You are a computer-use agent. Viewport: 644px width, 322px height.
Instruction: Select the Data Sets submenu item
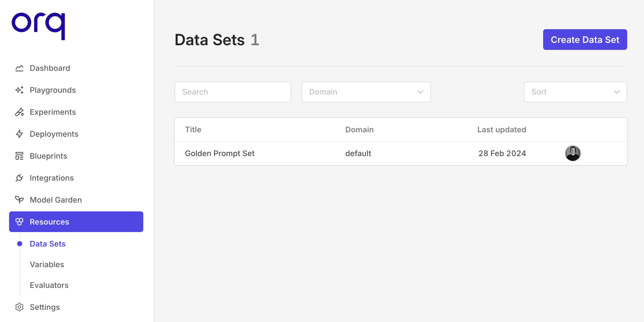pos(48,244)
